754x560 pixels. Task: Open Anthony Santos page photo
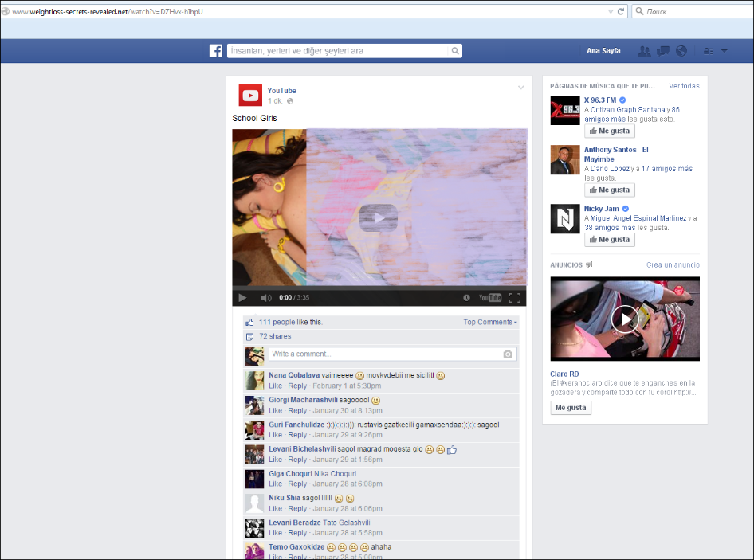tap(565, 159)
